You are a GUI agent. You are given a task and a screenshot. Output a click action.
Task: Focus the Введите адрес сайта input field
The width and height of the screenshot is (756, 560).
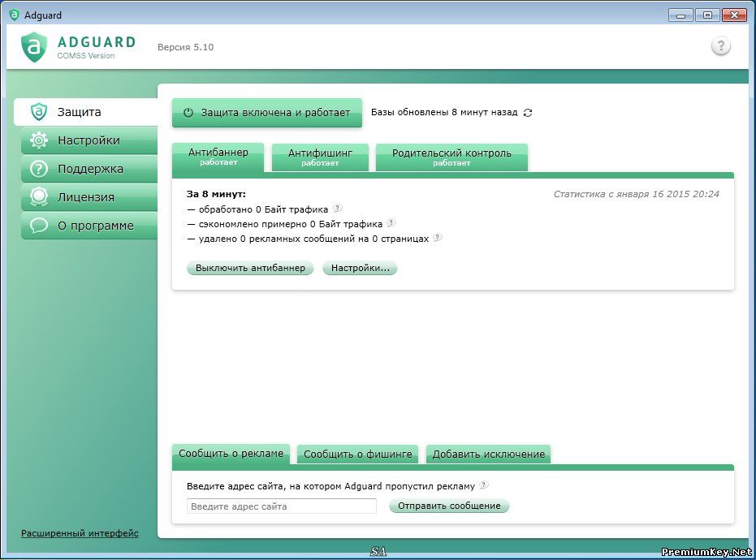point(282,506)
